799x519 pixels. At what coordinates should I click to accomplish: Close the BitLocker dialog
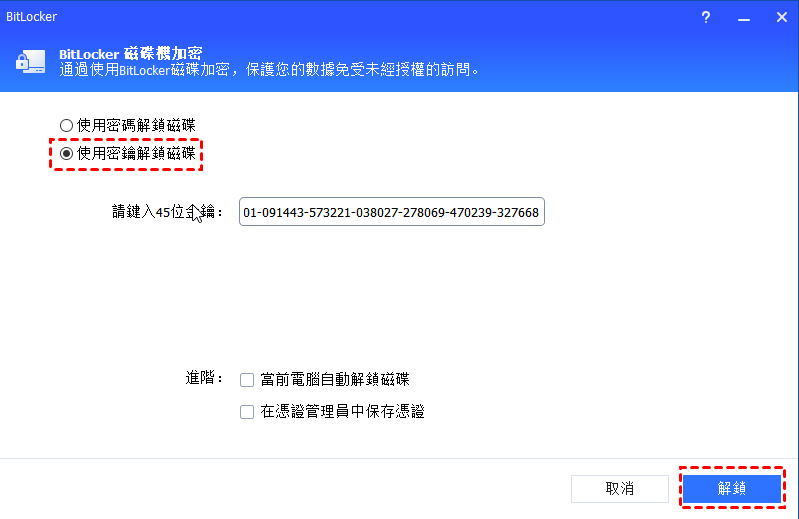pos(782,17)
